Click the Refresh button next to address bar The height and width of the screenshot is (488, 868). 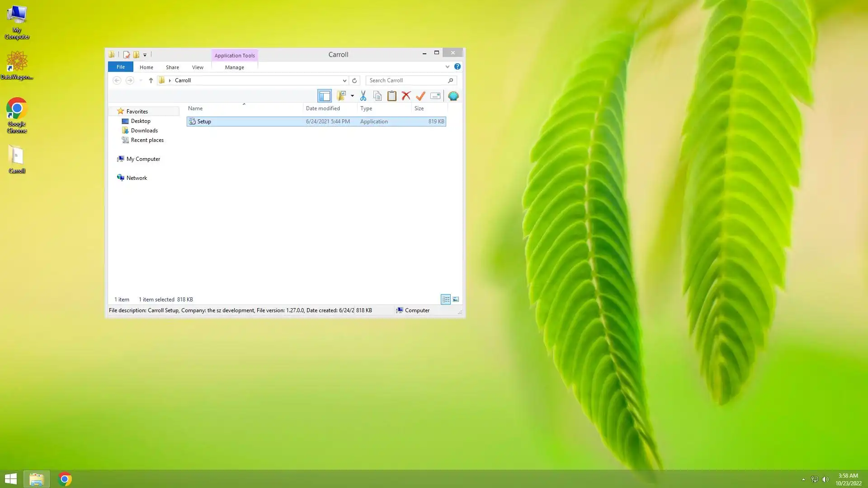(x=354, y=80)
